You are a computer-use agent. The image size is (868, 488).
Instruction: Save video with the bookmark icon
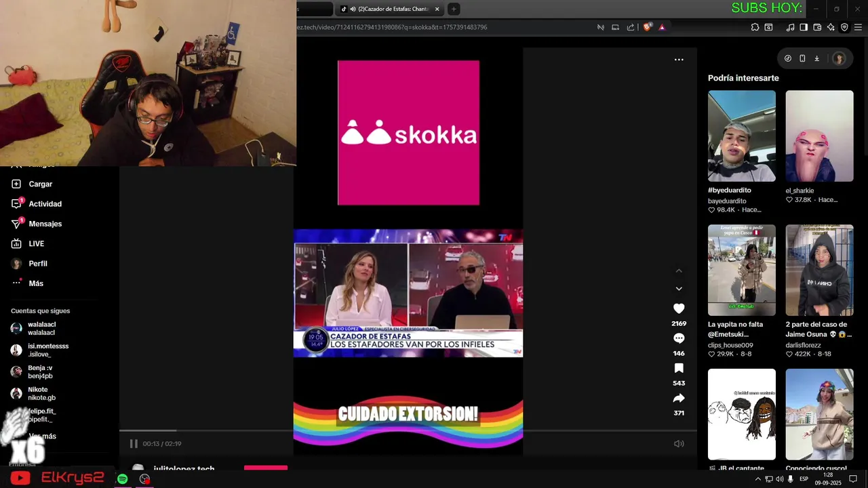click(x=679, y=368)
